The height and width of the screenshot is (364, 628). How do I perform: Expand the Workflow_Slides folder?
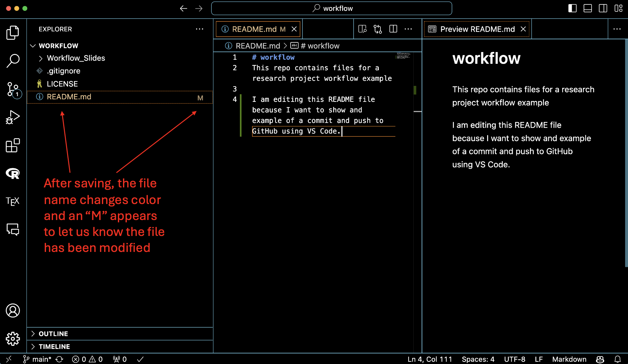[x=120, y=58]
